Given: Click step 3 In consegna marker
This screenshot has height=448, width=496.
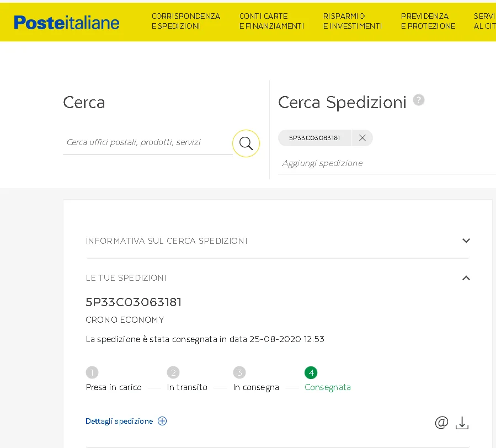Looking at the screenshot, I should (x=239, y=372).
